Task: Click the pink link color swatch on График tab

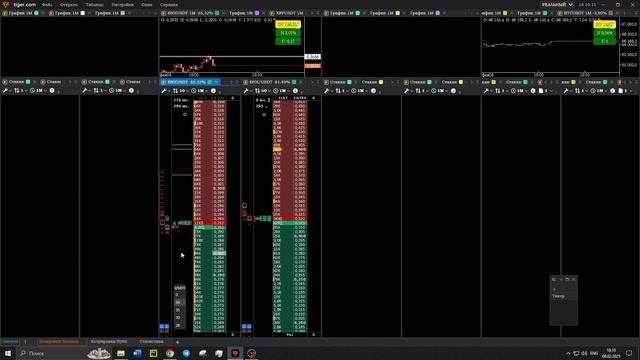Action: [122, 13]
